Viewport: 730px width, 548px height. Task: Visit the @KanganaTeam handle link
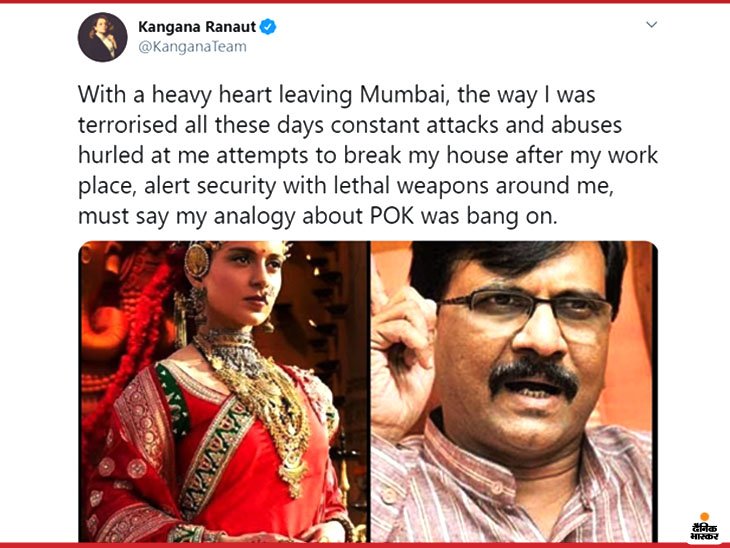[x=192, y=47]
